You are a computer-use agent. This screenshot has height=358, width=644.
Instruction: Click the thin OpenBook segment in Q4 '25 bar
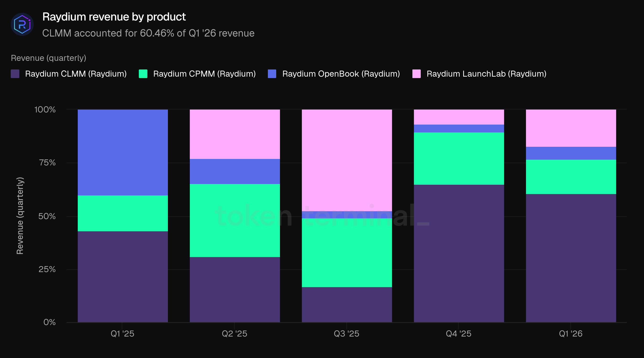pos(459,128)
